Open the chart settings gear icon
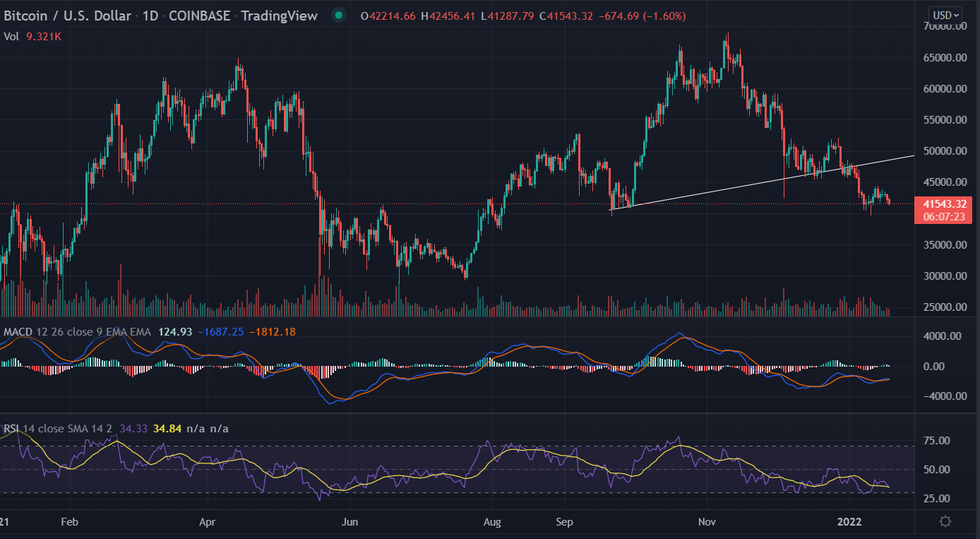The width and height of the screenshot is (980, 539). click(945, 522)
